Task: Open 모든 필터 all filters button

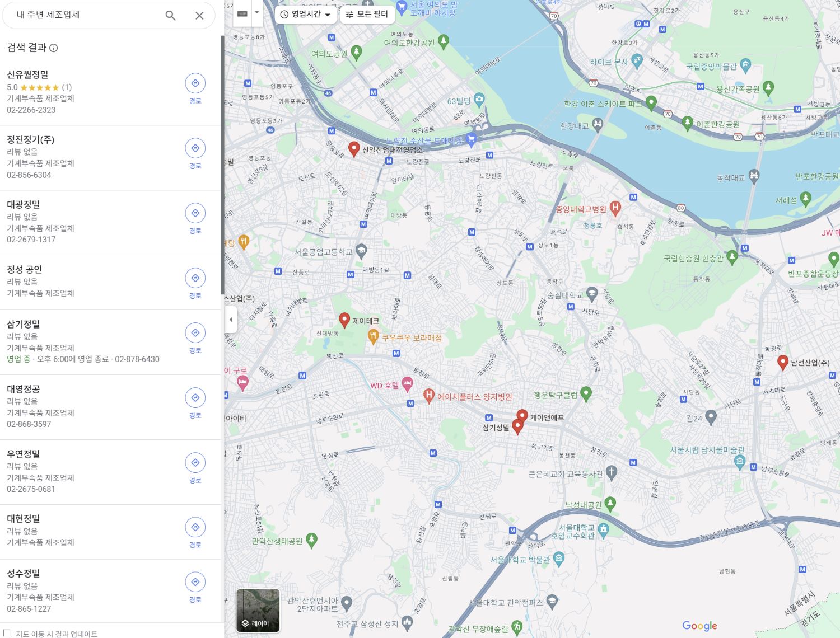Action: [367, 14]
